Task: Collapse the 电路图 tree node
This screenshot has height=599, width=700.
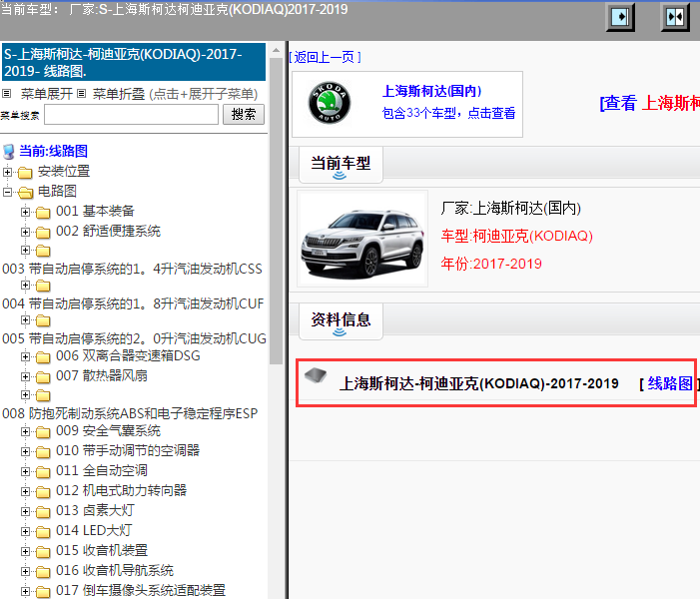Action: (7, 192)
